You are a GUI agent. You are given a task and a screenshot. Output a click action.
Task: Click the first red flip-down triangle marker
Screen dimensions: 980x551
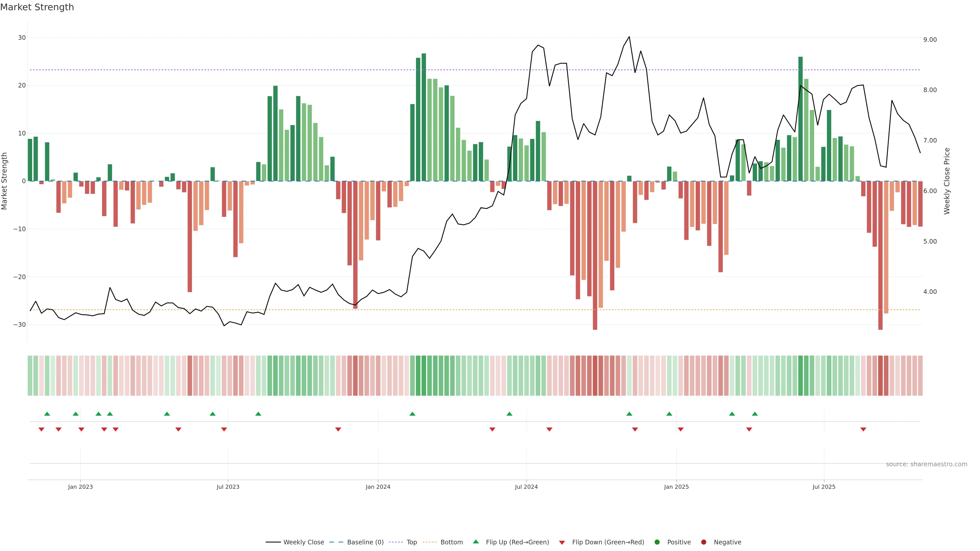point(41,429)
